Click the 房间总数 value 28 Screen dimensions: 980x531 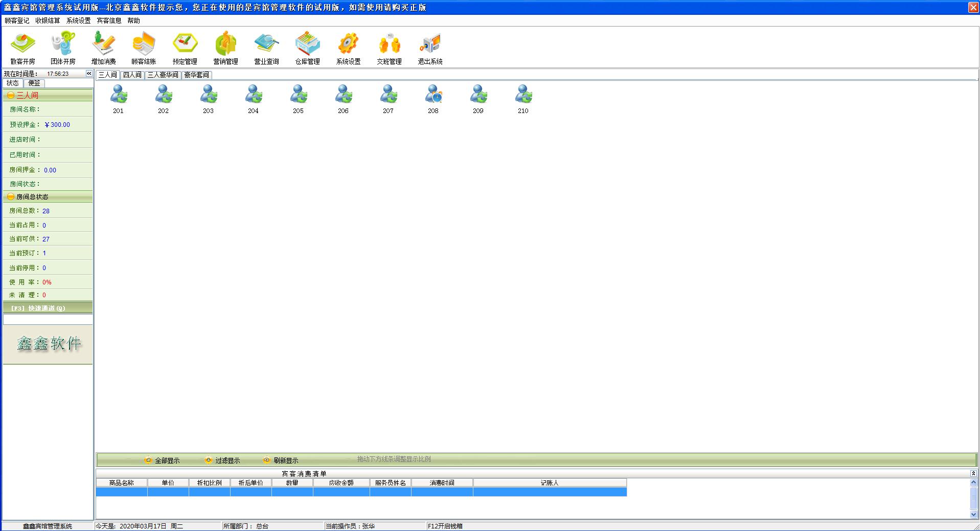pos(46,211)
